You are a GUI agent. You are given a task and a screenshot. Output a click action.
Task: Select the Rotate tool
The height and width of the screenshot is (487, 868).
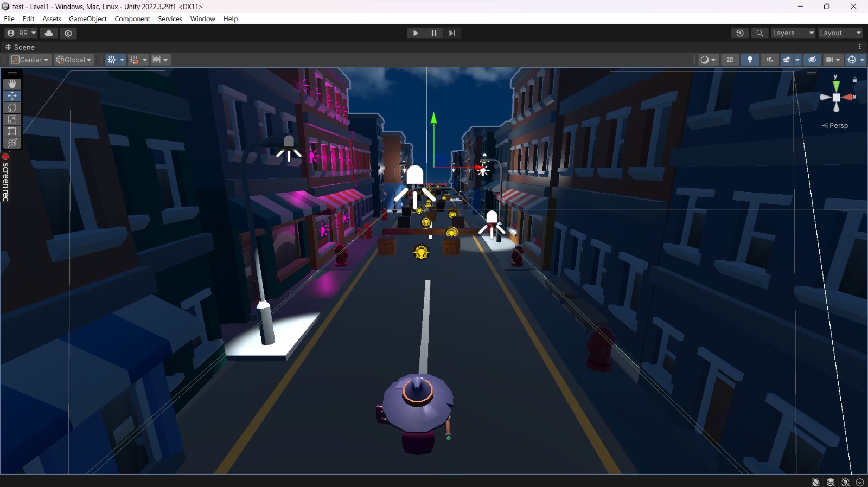pos(12,108)
